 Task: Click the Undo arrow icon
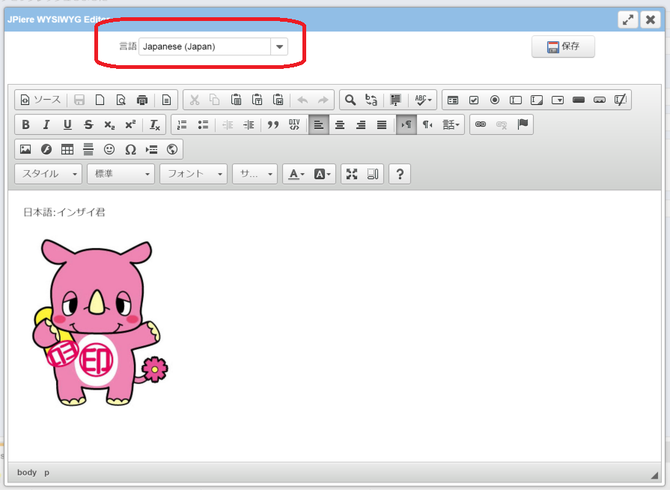point(303,100)
